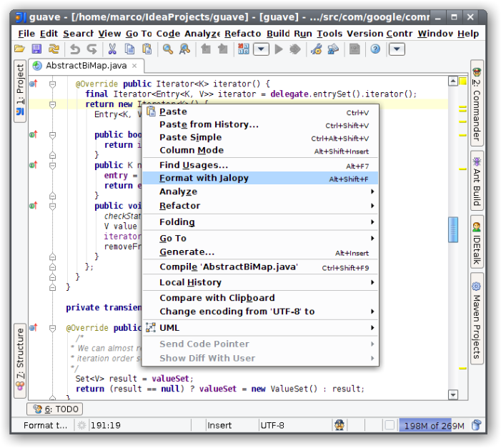Click the Cut scissors icon
The height and width of the screenshot is (448, 501).
(112, 49)
